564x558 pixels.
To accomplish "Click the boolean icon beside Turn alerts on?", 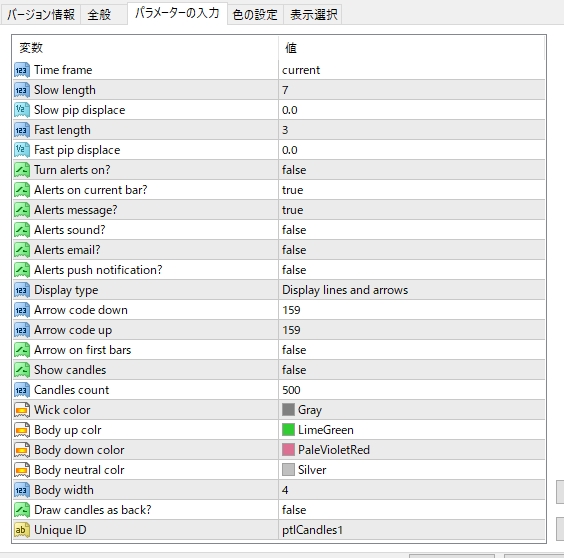I will point(22,170).
